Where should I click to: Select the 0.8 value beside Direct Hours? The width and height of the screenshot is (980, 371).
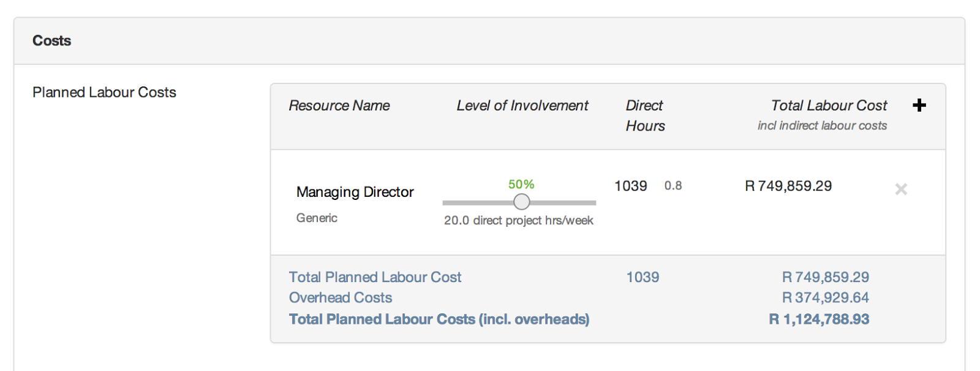[673, 186]
